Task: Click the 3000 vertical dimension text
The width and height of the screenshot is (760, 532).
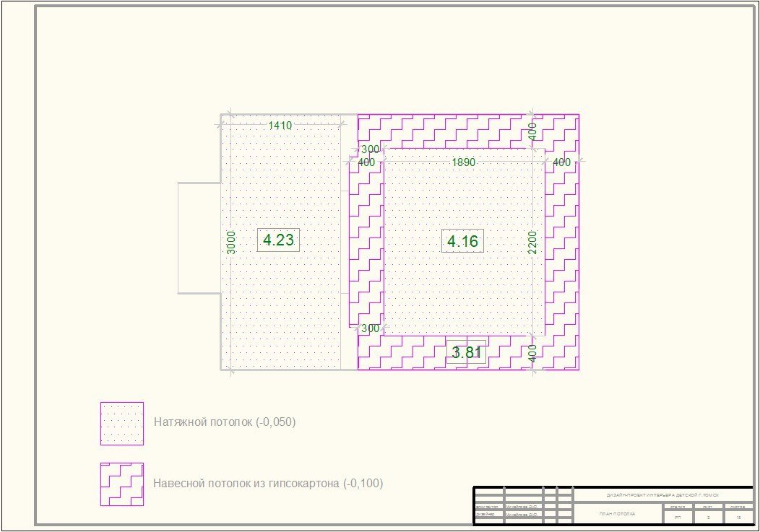Action: coord(231,242)
